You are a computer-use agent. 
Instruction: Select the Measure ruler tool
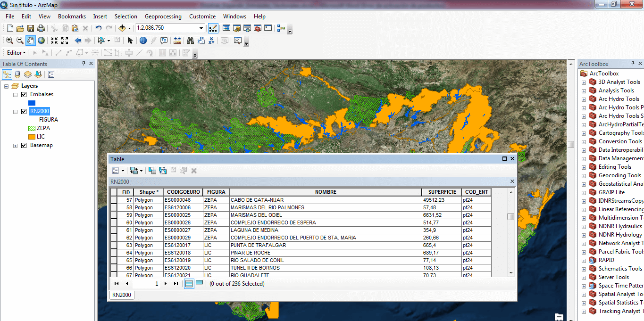pyautogui.click(x=177, y=41)
